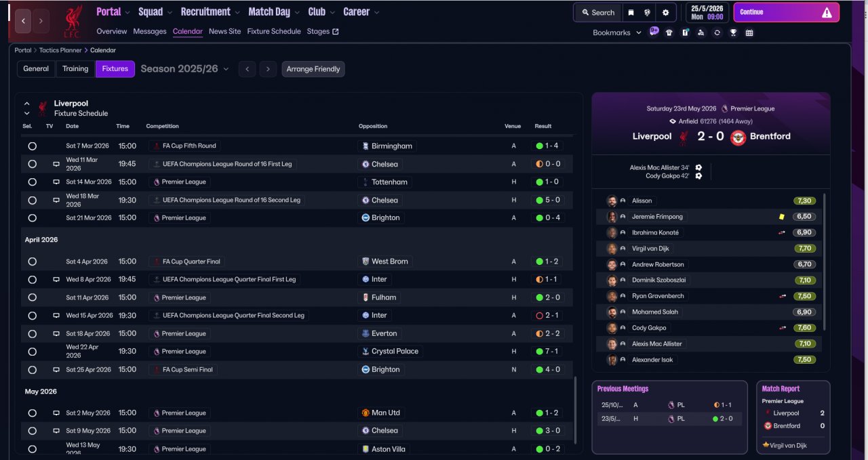
Task: Open the Fixture Schedule sub-tab
Action: click(274, 31)
